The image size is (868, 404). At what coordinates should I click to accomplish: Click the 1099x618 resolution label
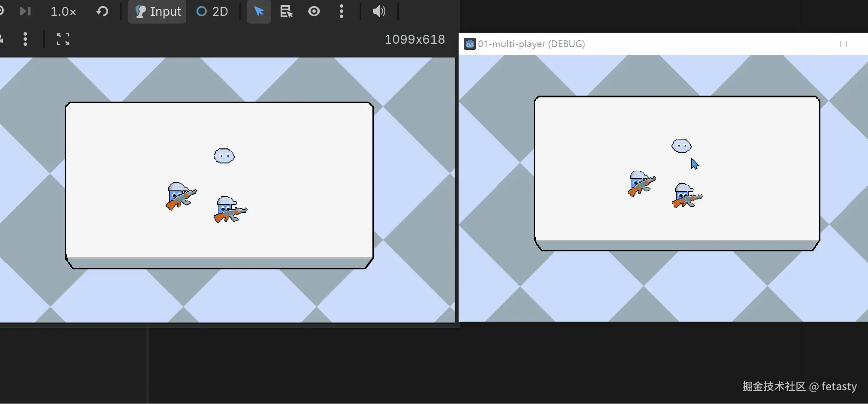pyautogui.click(x=415, y=39)
